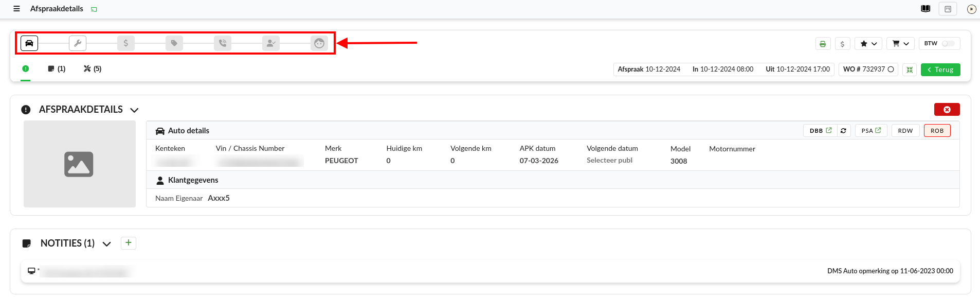Click the wrench step icon
The image size is (980, 297).
pyautogui.click(x=78, y=43)
